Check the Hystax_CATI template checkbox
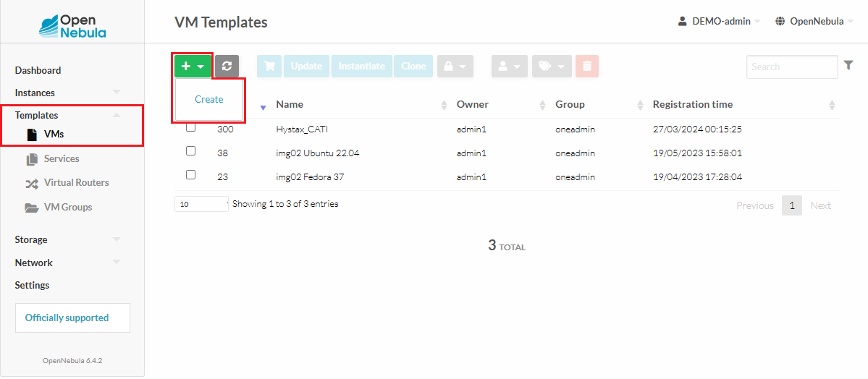The height and width of the screenshot is (379, 868). pyautogui.click(x=191, y=127)
